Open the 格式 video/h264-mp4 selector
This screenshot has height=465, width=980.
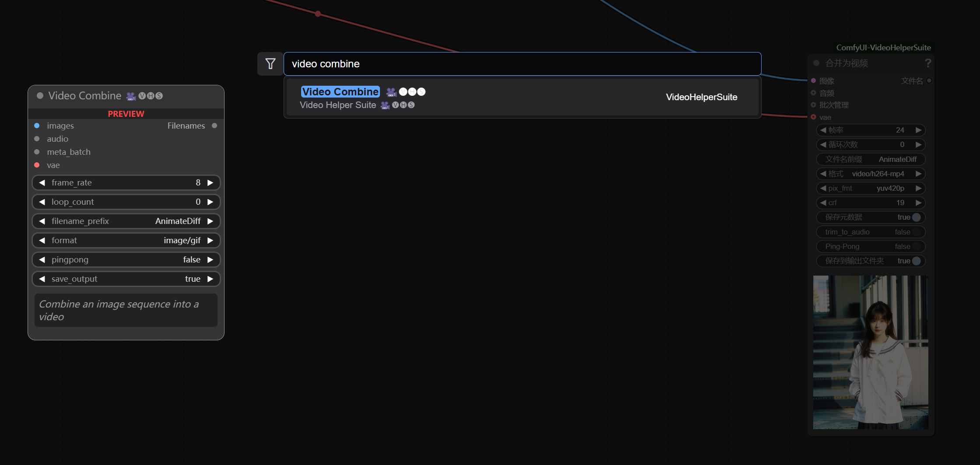click(871, 174)
